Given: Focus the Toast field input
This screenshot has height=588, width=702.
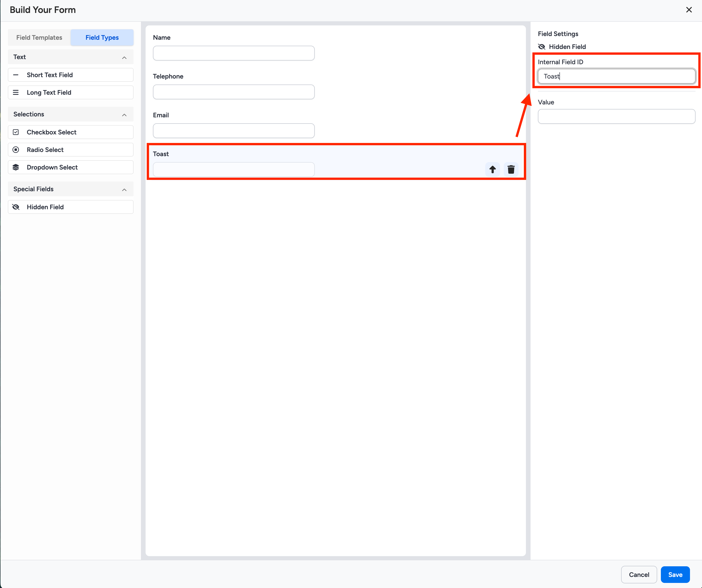Looking at the screenshot, I should (234, 169).
